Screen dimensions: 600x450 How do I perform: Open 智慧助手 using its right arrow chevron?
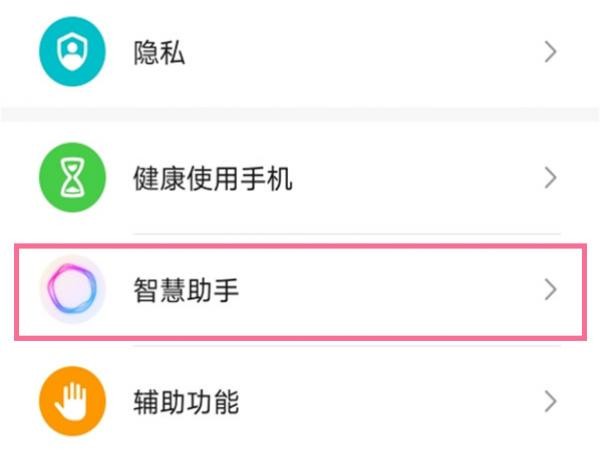550,290
